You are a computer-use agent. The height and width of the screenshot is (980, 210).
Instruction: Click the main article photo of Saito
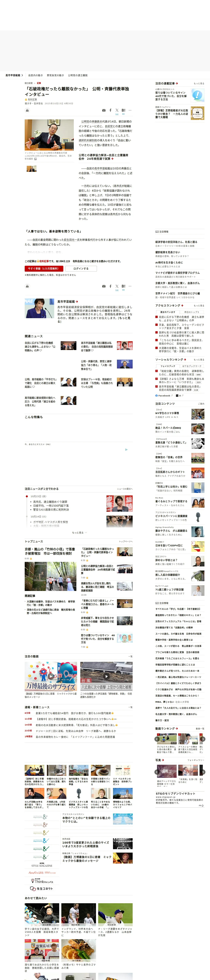49,135
